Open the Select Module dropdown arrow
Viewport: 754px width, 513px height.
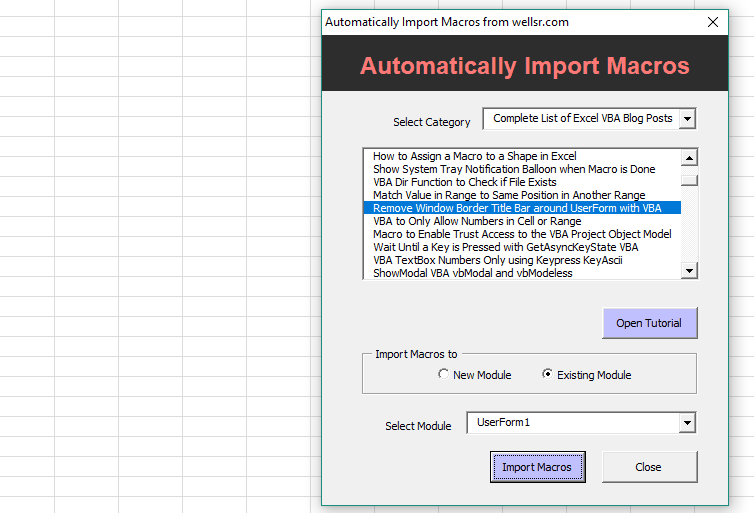coord(686,423)
